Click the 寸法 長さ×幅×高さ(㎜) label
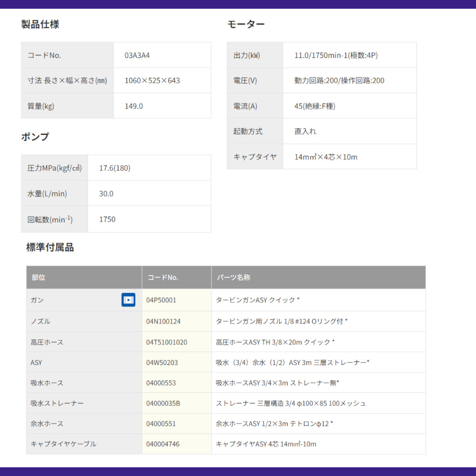476x476 pixels. tap(67, 81)
